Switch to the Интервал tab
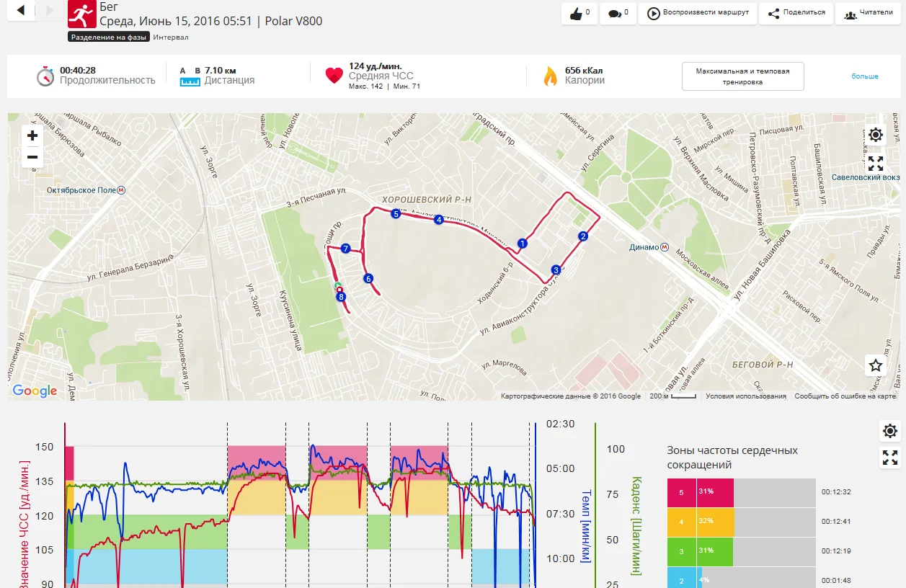906x588 pixels. (x=171, y=37)
